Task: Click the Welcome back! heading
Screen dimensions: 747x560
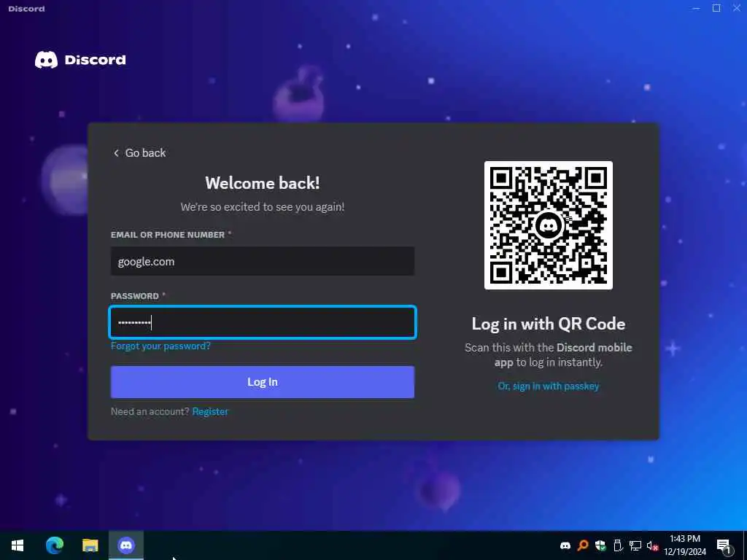Action: pyautogui.click(x=263, y=183)
